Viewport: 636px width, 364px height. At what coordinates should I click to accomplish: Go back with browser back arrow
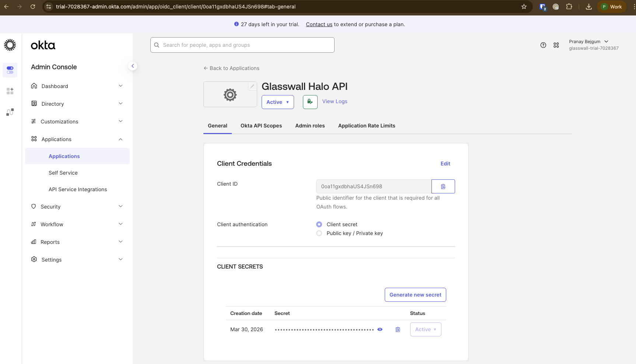click(6, 7)
